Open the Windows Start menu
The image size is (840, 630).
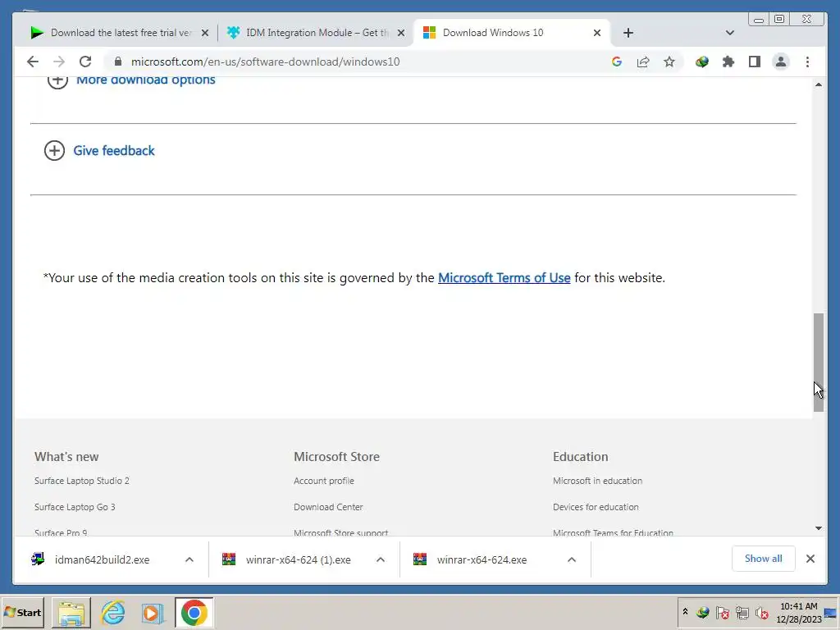tap(22, 612)
